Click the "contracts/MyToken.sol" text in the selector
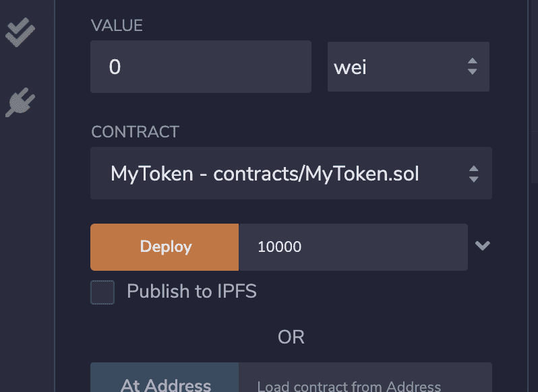The image size is (538, 392). [316, 174]
